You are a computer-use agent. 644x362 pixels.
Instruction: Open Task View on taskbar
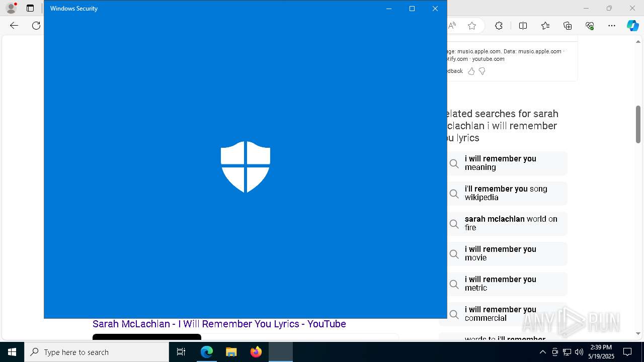181,352
